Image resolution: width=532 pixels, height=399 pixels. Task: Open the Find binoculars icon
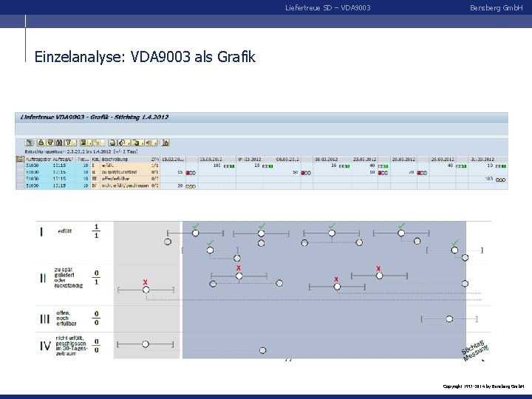tap(59, 143)
